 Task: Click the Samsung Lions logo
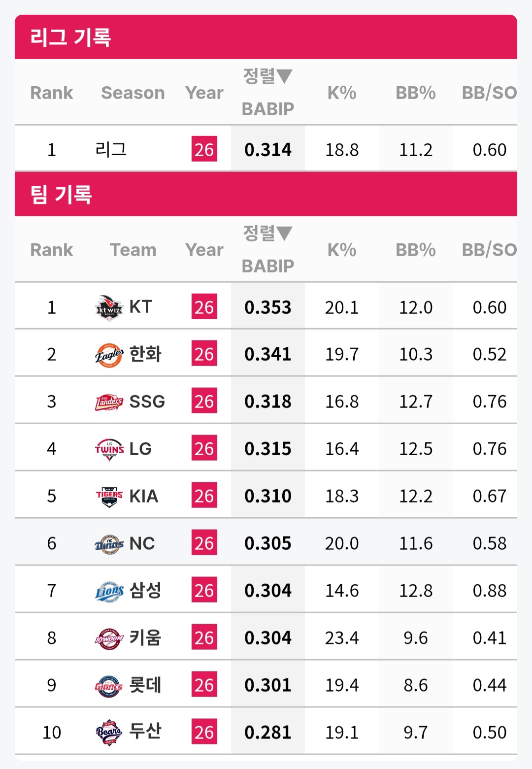[109, 591]
